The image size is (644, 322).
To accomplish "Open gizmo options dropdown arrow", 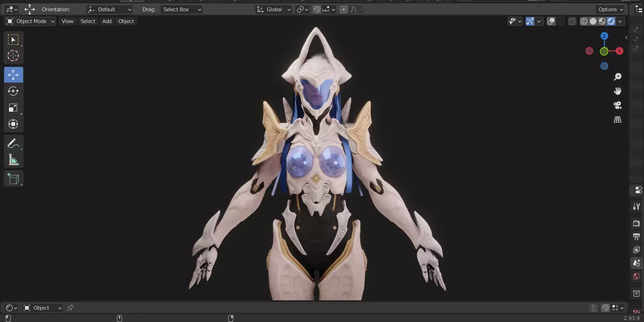I will point(539,21).
